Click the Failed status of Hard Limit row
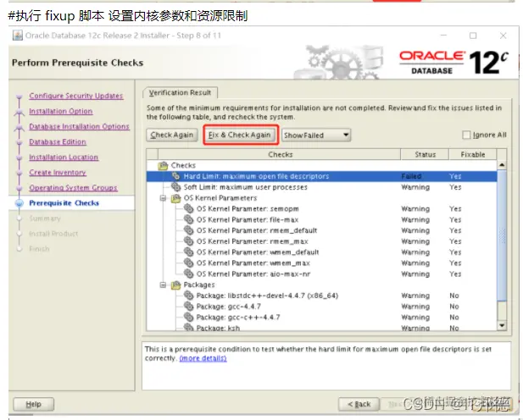 (x=411, y=176)
